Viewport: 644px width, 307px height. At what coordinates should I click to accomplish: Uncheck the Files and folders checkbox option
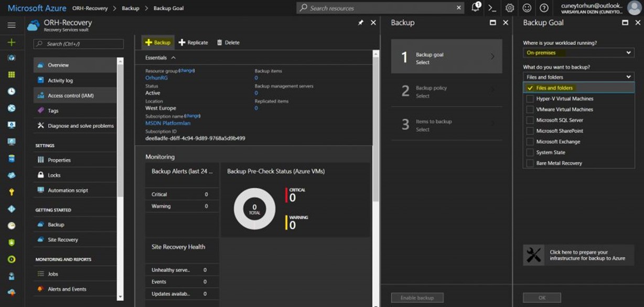(x=530, y=88)
